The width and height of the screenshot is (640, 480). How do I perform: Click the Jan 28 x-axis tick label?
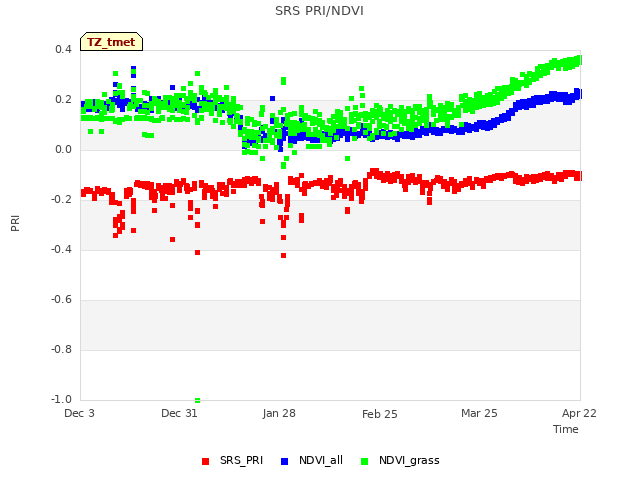[279, 413]
